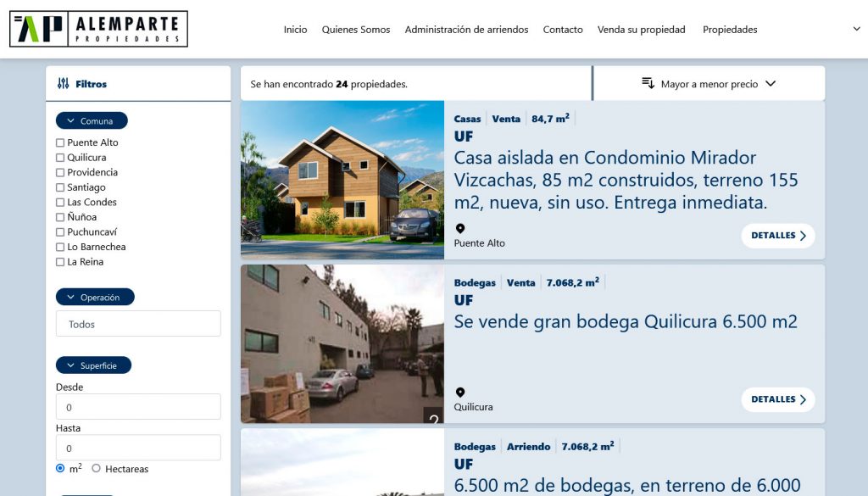Go to Inicio in the navigation
Image resolution: width=868 pixels, height=496 pixels.
pos(296,30)
